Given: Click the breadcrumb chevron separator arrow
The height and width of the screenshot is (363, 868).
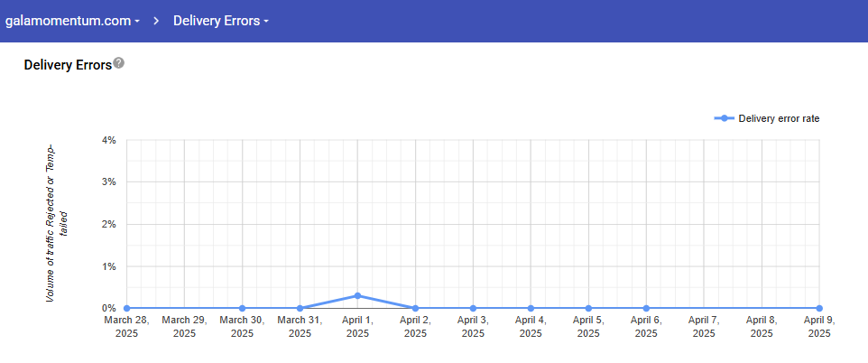Looking at the screenshot, I should 156,20.
